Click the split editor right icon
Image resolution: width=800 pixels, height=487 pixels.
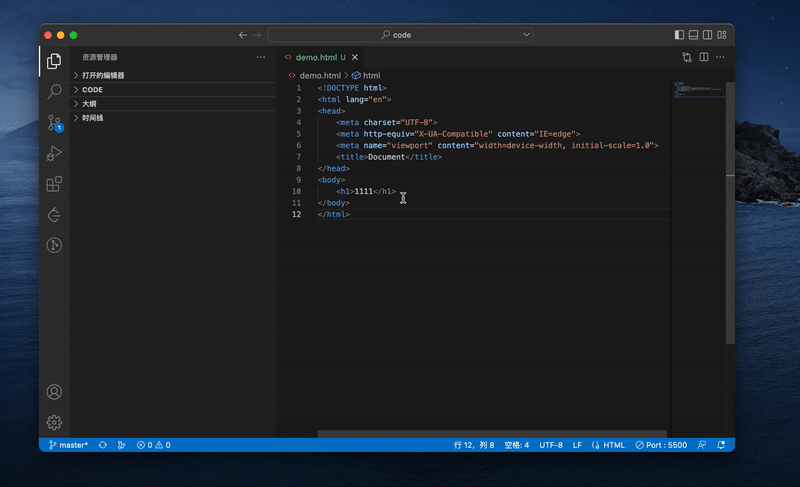point(704,58)
